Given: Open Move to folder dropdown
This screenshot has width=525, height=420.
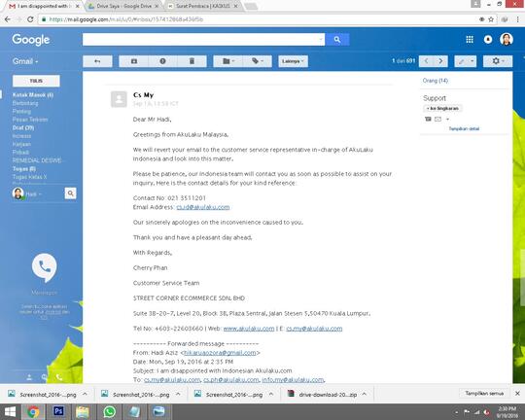Looking at the screenshot, I should point(228,61).
